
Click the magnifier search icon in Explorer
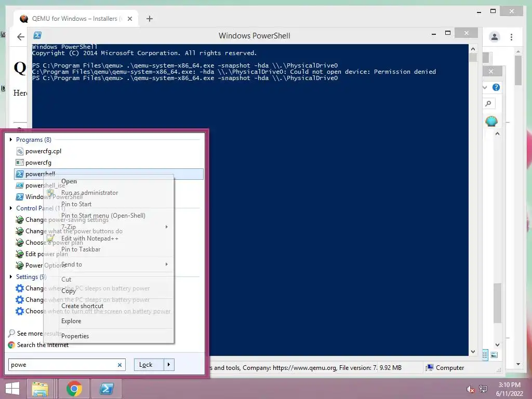(x=488, y=103)
